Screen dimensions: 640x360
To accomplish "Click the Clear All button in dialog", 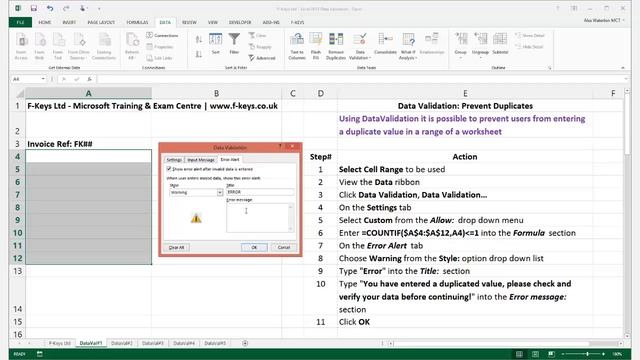I will pos(176,247).
